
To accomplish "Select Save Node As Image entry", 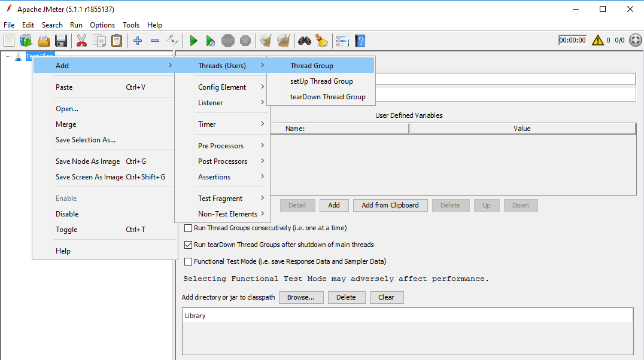I will point(105,161).
